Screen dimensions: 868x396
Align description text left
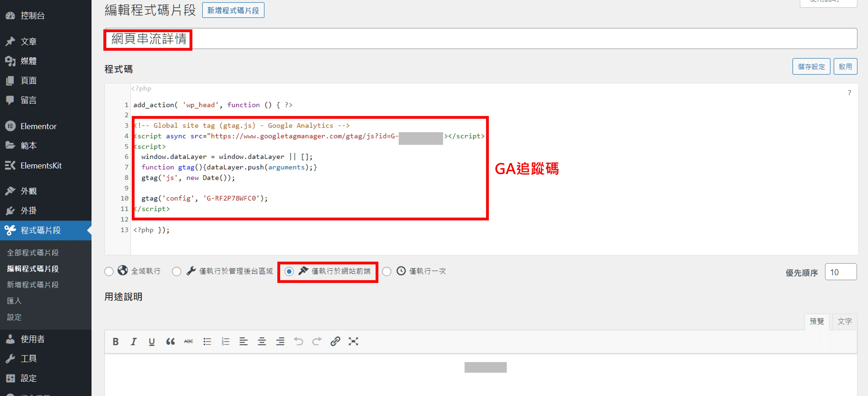point(243,341)
